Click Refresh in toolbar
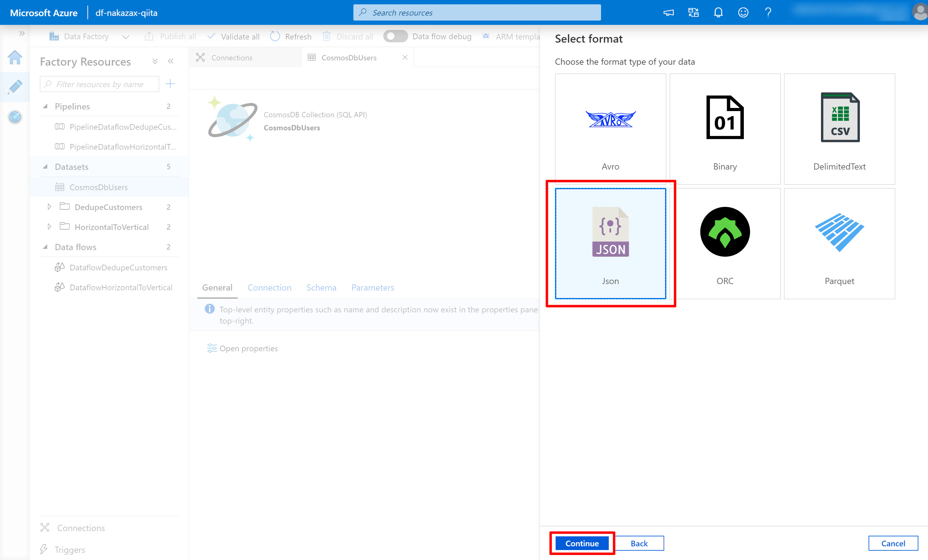 pos(291,36)
